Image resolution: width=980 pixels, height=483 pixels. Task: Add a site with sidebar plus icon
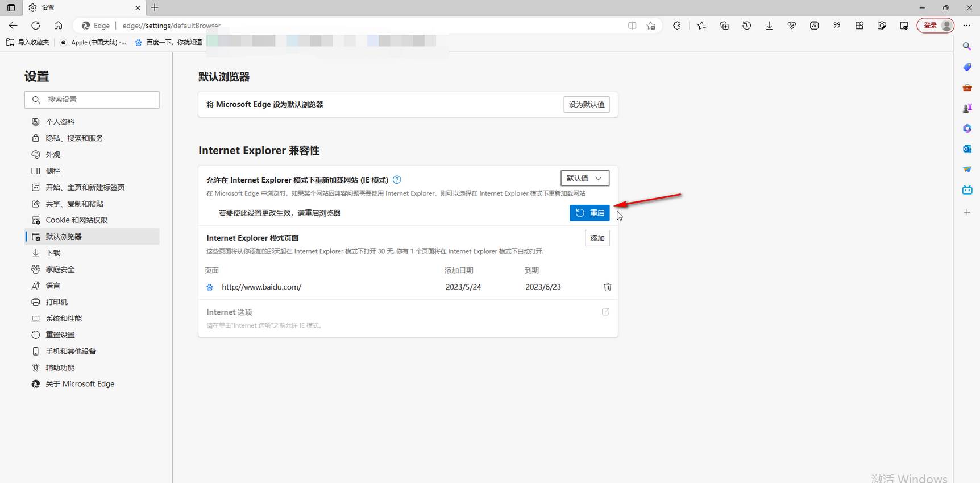tap(967, 212)
